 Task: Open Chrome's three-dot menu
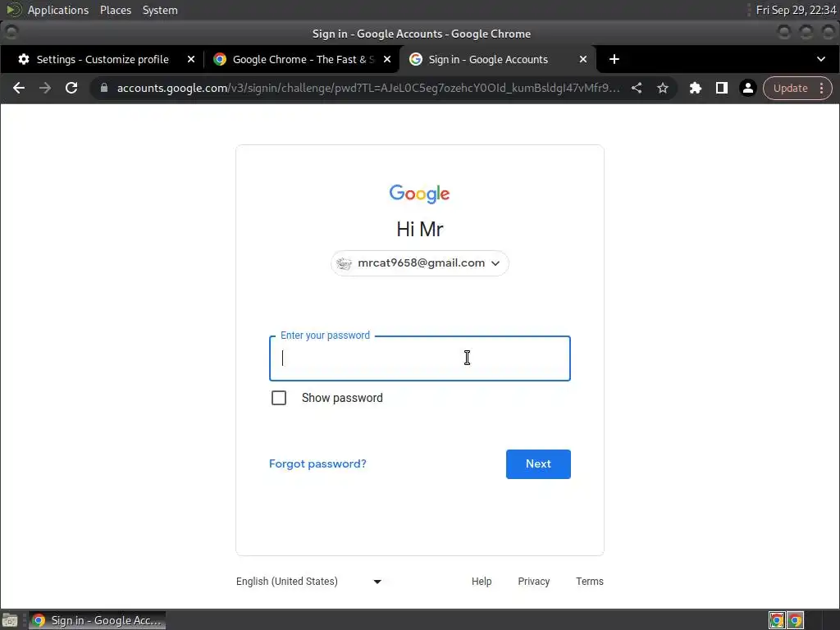pos(821,88)
